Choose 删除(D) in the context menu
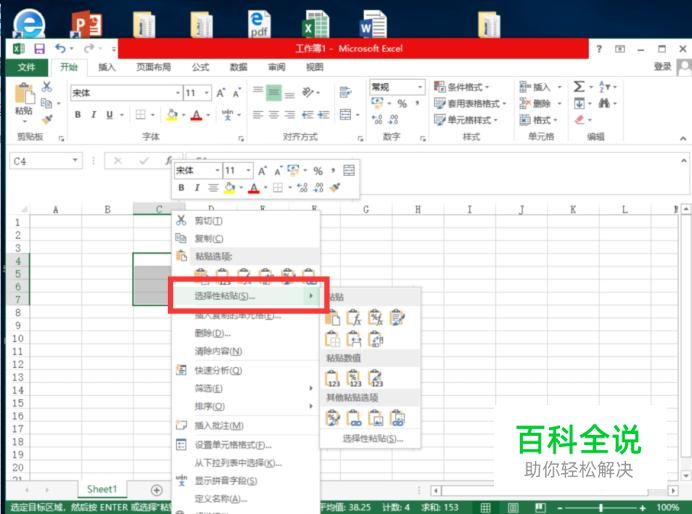The width and height of the screenshot is (692, 514). (246, 333)
